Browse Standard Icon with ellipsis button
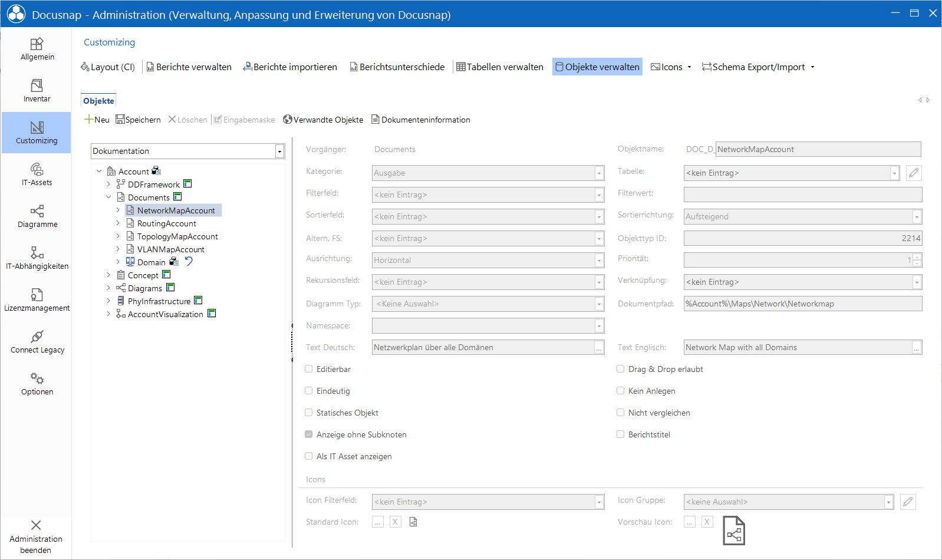 (378, 522)
